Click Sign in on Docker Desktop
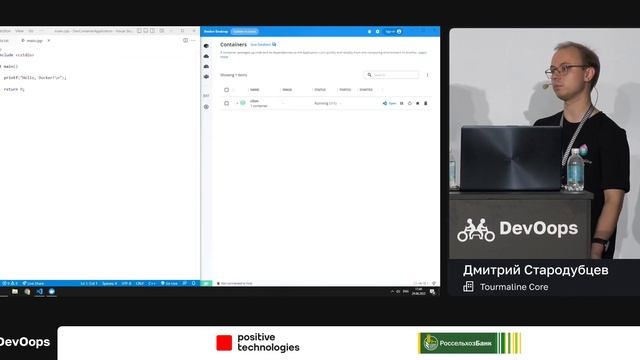The height and width of the screenshot is (360, 640). pyautogui.click(x=393, y=31)
